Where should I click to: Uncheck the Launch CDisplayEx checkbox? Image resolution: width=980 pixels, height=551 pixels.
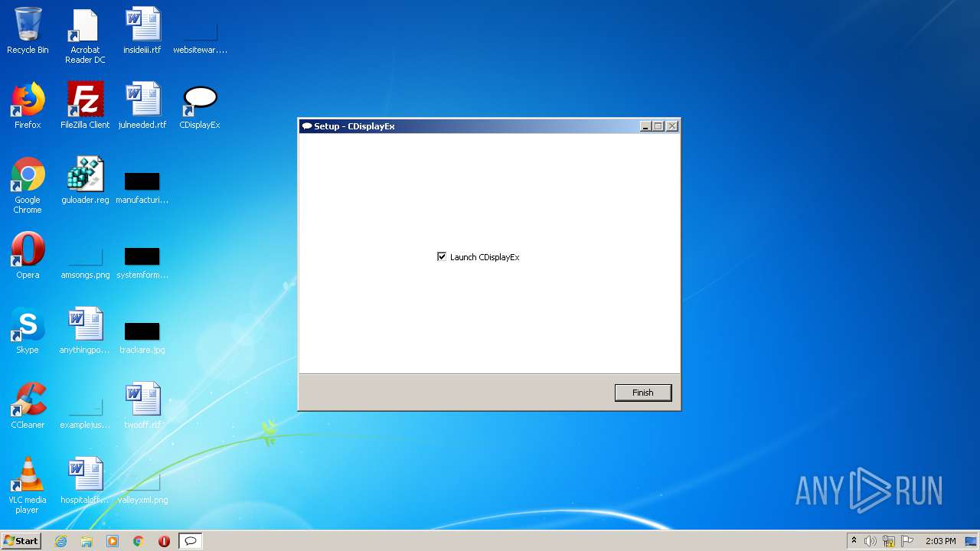[442, 256]
